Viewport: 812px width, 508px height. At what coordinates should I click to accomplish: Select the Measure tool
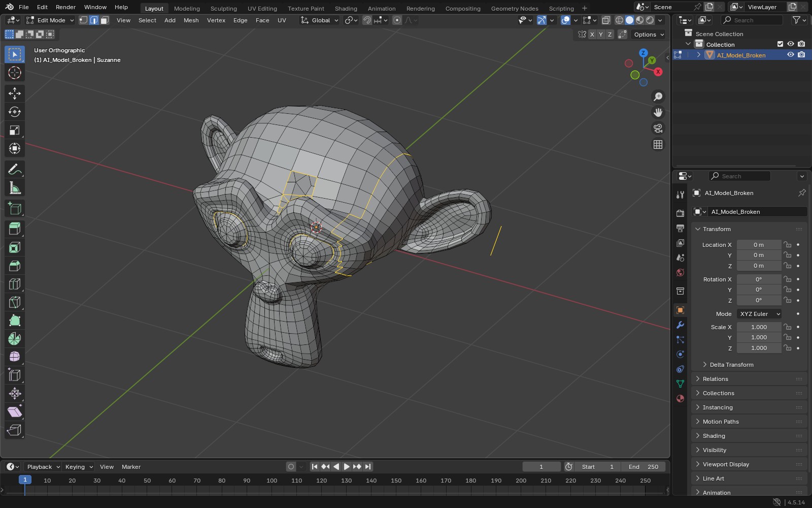(x=15, y=188)
